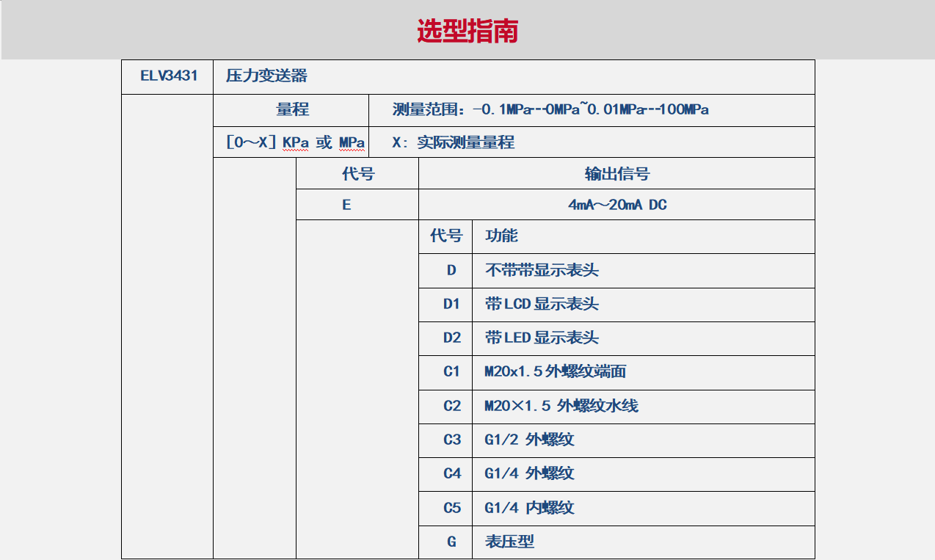935x560 pixels.
Task: Select the 量程 header cell
Action: tap(292, 110)
